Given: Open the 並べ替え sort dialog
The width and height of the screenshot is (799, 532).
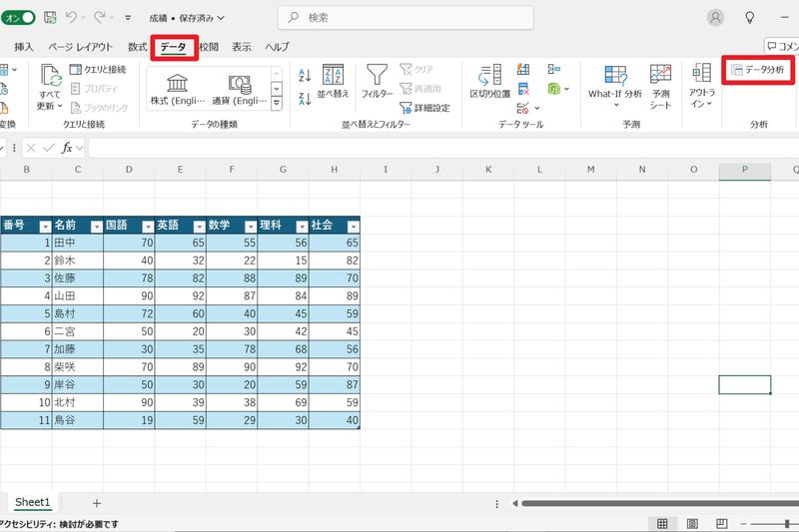Looking at the screenshot, I should (x=333, y=82).
